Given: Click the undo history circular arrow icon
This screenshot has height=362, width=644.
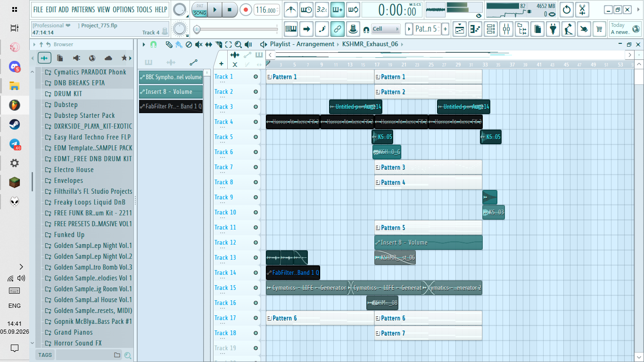Looking at the screenshot, I should click(x=566, y=9).
